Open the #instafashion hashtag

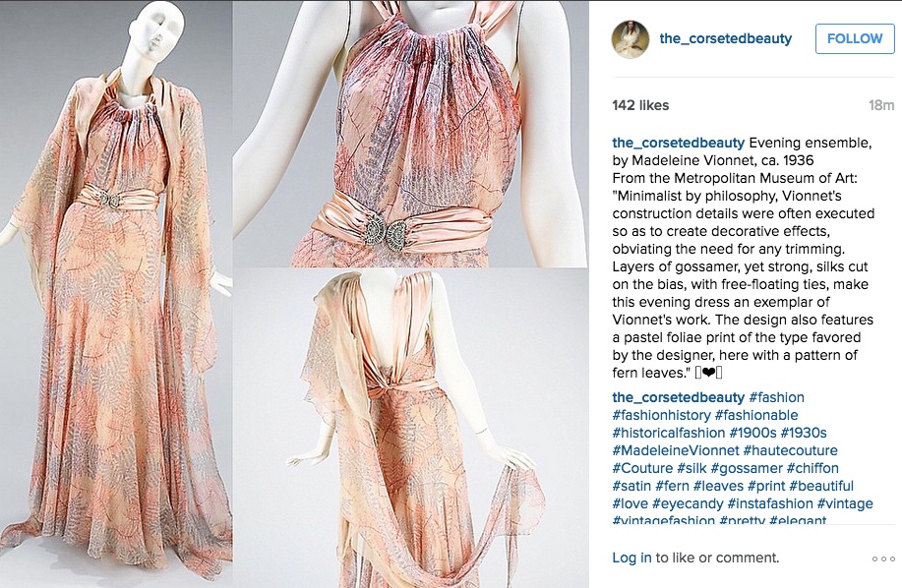point(770,504)
